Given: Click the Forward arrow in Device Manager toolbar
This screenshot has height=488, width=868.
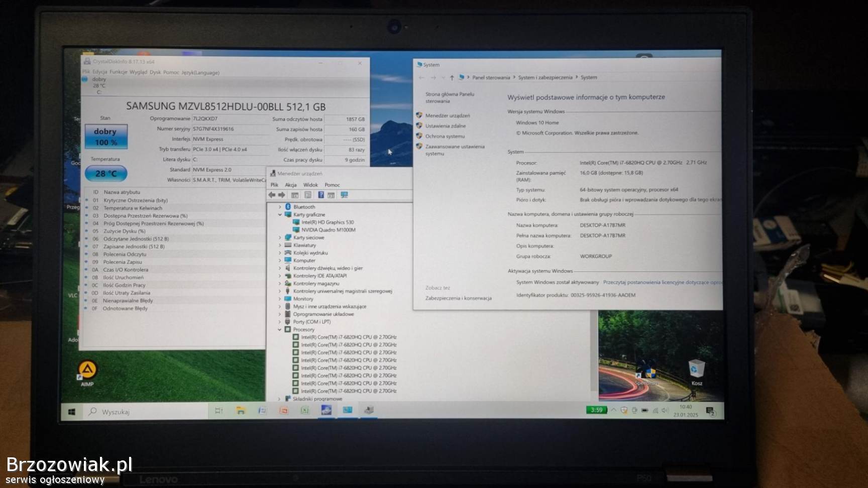Looking at the screenshot, I should tap(282, 195).
